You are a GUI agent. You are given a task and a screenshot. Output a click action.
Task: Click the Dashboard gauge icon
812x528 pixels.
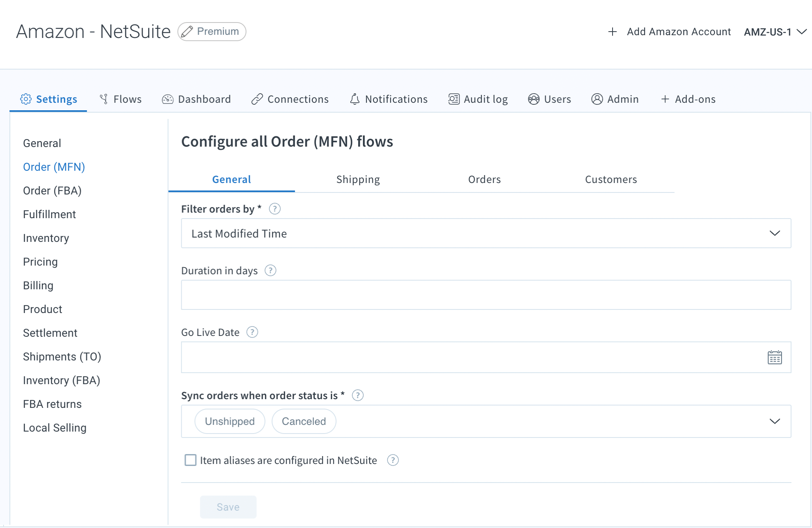(168, 99)
